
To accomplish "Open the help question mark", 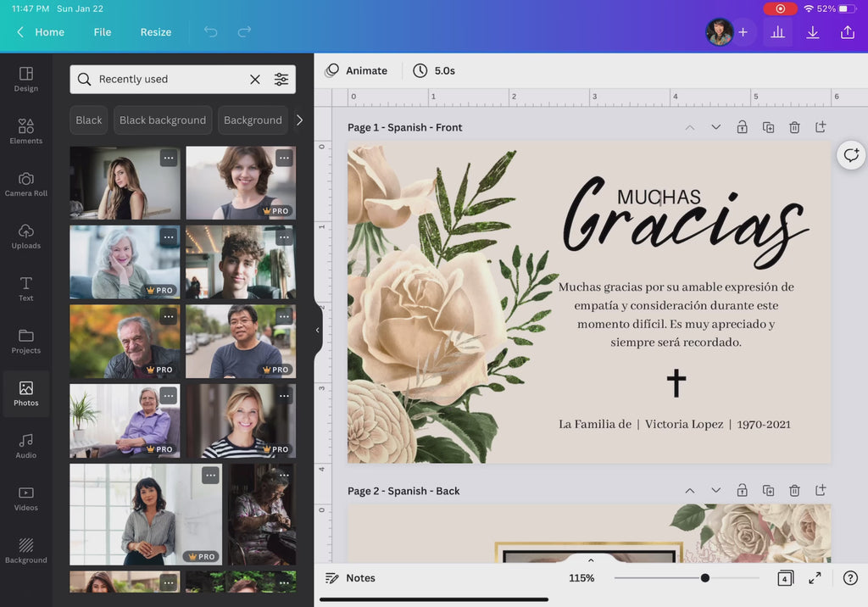I will (850, 577).
